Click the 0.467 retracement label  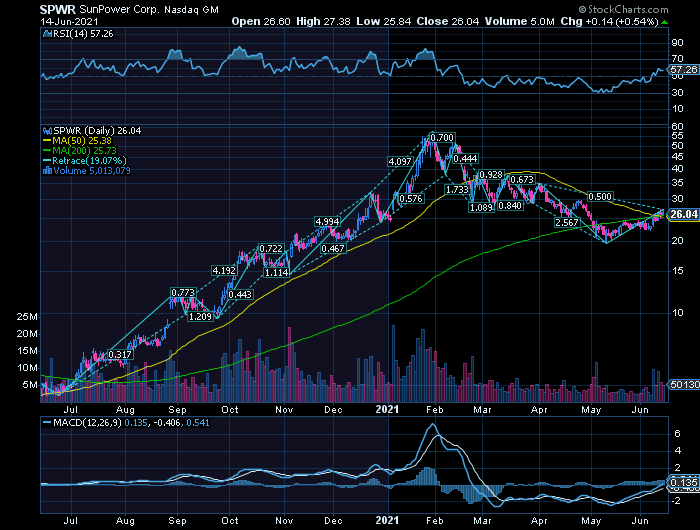click(333, 249)
